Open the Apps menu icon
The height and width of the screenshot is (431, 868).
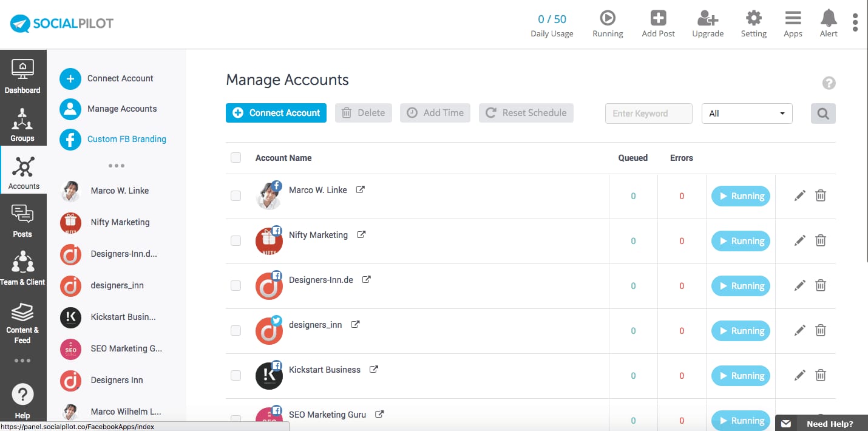tap(793, 18)
